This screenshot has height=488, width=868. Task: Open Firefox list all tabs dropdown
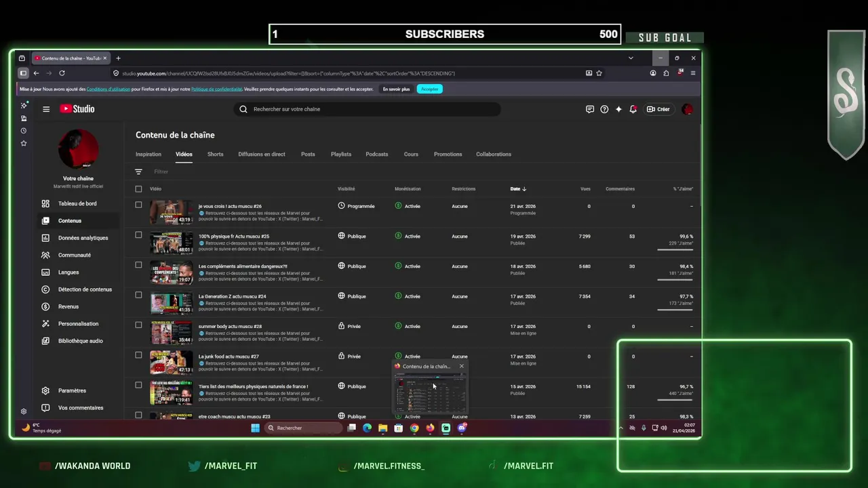click(631, 58)
